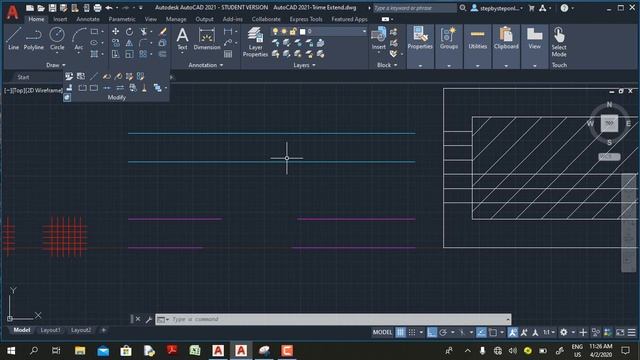The width and height of the screenshot is (640, 360).
Task: Click the AutoCAD application menu logo
Action: click(12, 12)
